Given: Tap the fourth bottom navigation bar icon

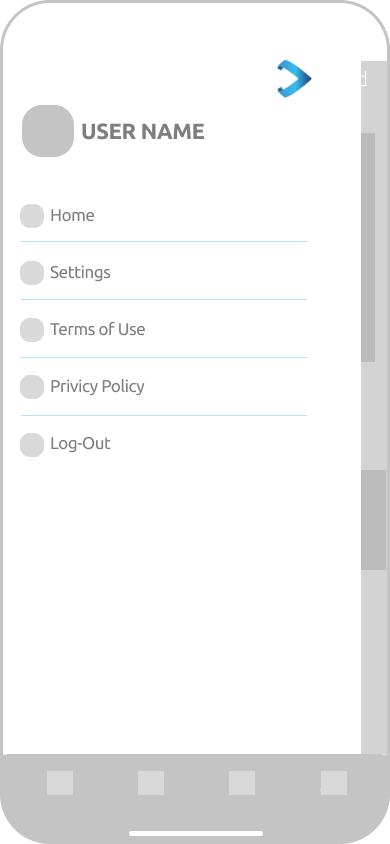Looking at the screenshot, I should [334, 783].
